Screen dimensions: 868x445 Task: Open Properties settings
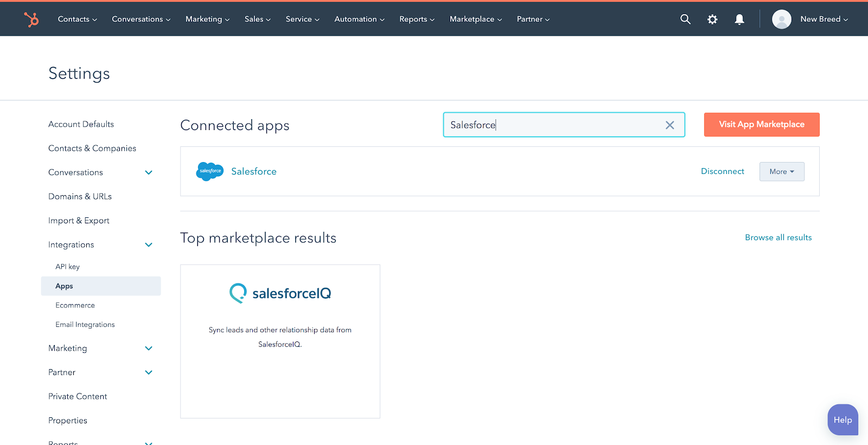coord(68,421)
